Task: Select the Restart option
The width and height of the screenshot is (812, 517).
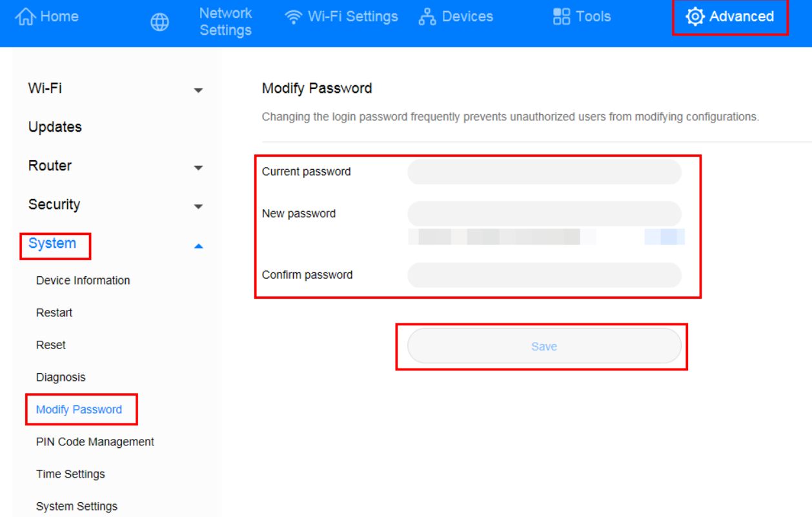Action: tap(54, 312)
